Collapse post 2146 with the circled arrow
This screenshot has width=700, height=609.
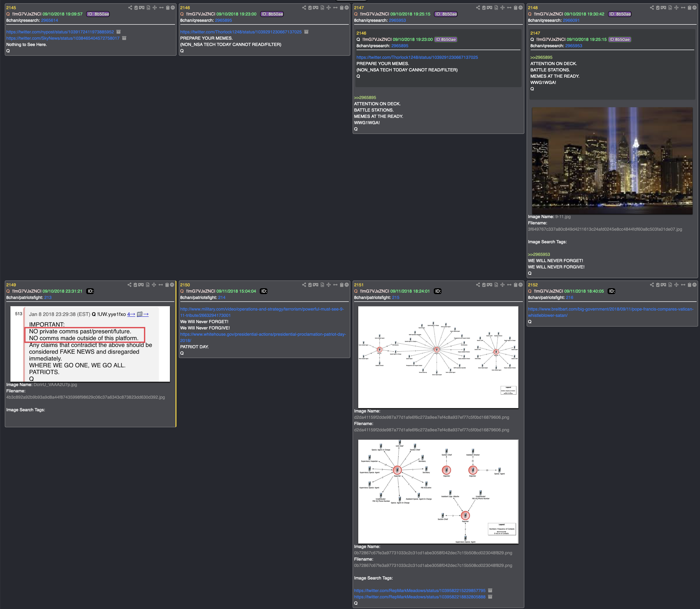[x=347, y=8]
